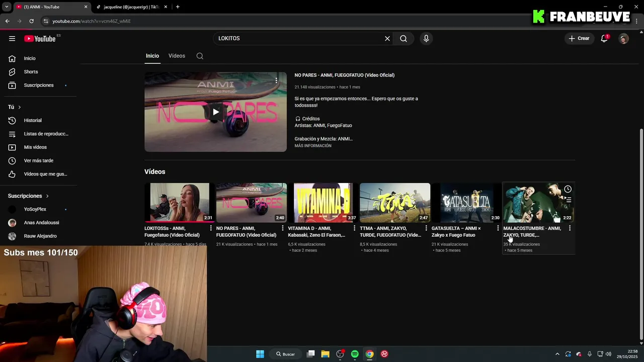The width and height of the screenshot is (644, 362).
Task: Open the Crear button
Action: (579, 39)
